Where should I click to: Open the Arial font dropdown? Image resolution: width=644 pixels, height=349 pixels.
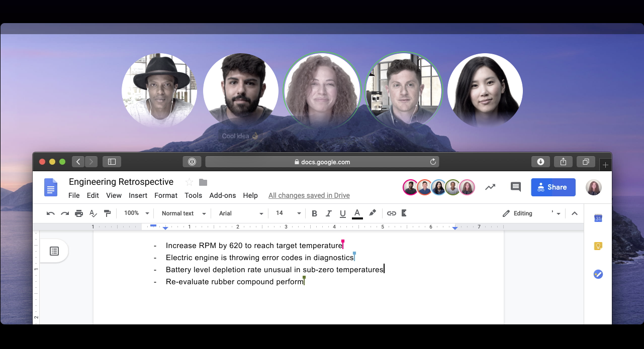241,213
